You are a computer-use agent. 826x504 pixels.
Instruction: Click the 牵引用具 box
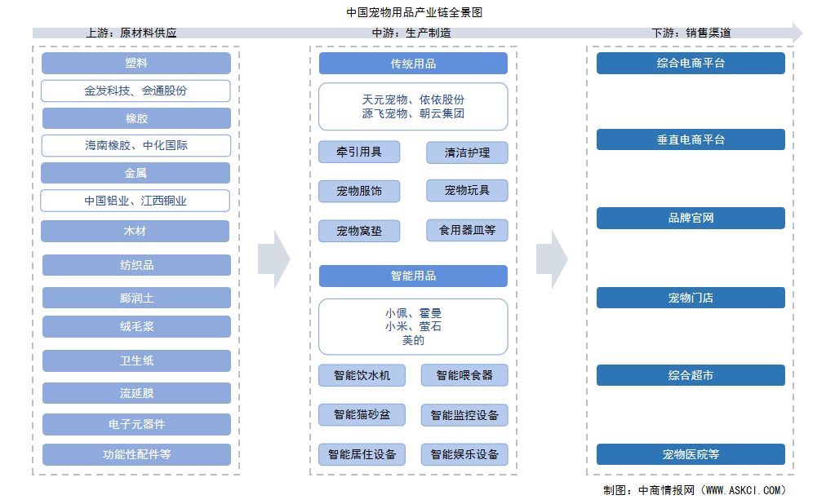tap(359, 152)
